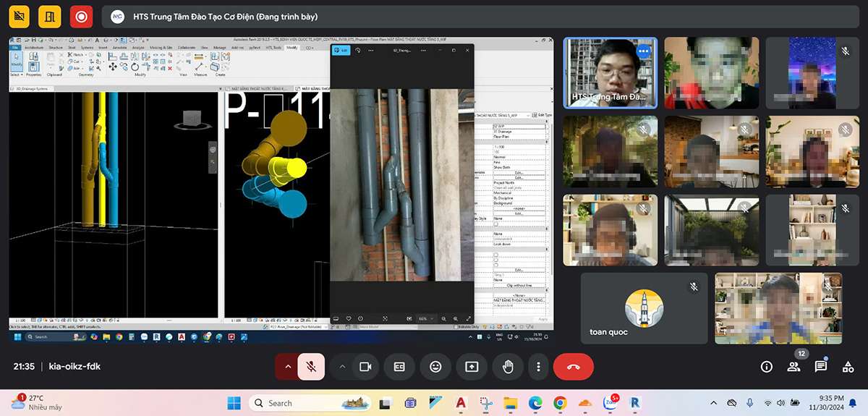Open Revit from the Windows taskbar
This screenshot has width=868, height=416.
click(636, 403)
